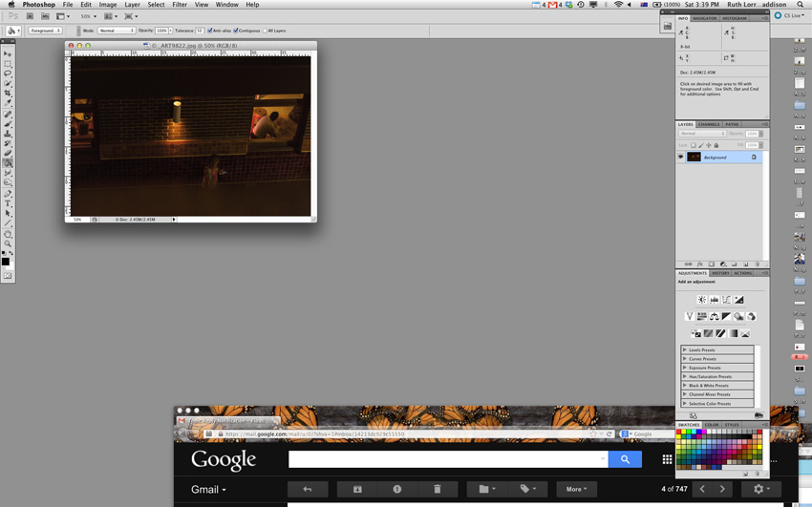Expand the Levels Presets list
Screen dimensions: 812x507
[x=685, y=350]
